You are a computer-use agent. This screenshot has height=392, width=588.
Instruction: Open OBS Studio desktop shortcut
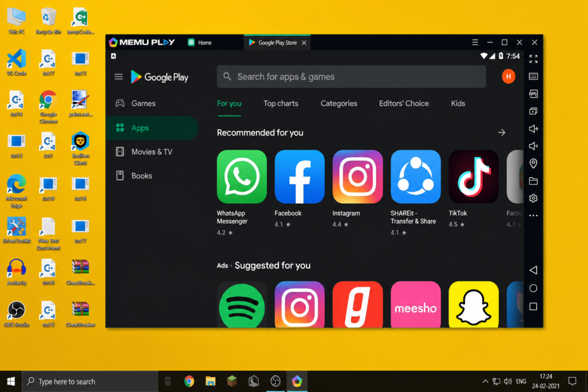coord(17,314)
